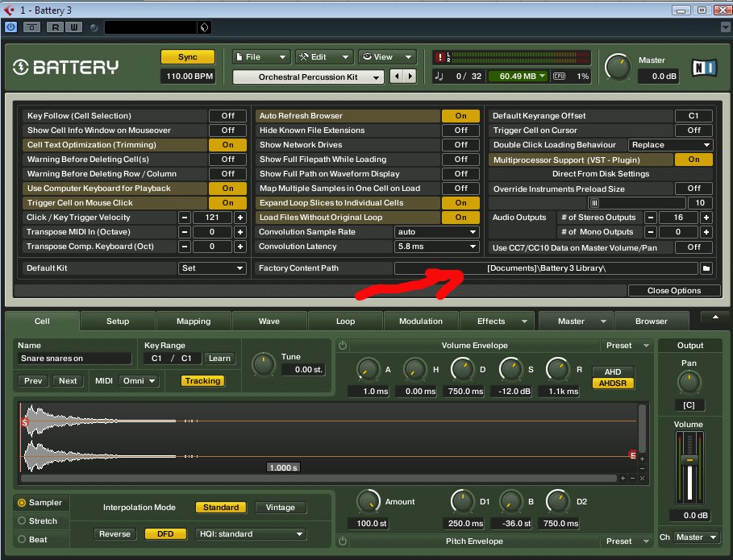
Task: Decrease number of Mono Outputs
Action: [650, 232]
